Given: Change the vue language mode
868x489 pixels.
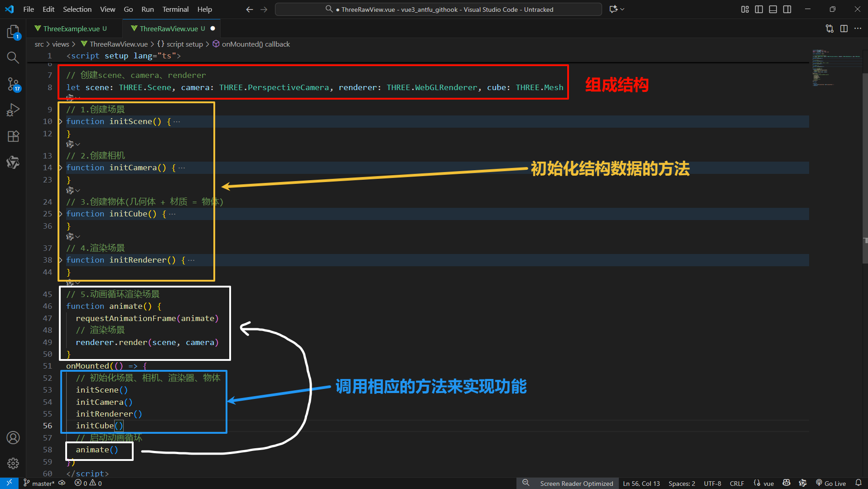Looking at the screenshot, I should (x=768, y=484).
